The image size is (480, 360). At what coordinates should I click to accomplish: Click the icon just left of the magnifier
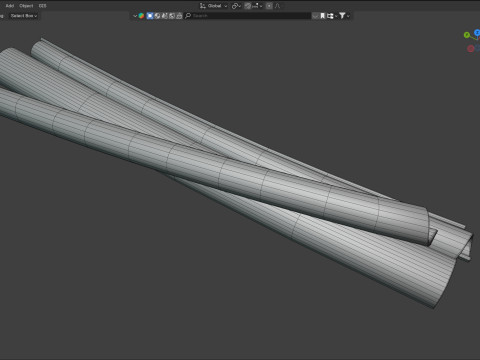(x=179, y=16)
